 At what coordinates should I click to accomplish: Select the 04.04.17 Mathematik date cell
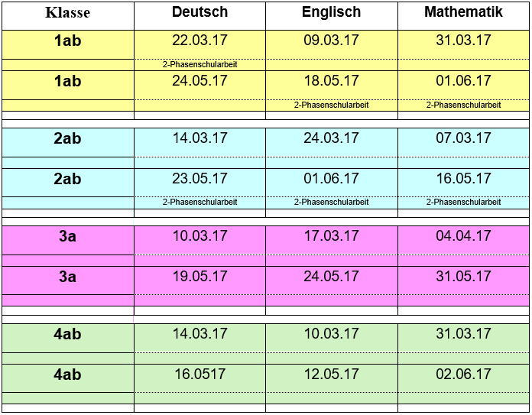463,240
